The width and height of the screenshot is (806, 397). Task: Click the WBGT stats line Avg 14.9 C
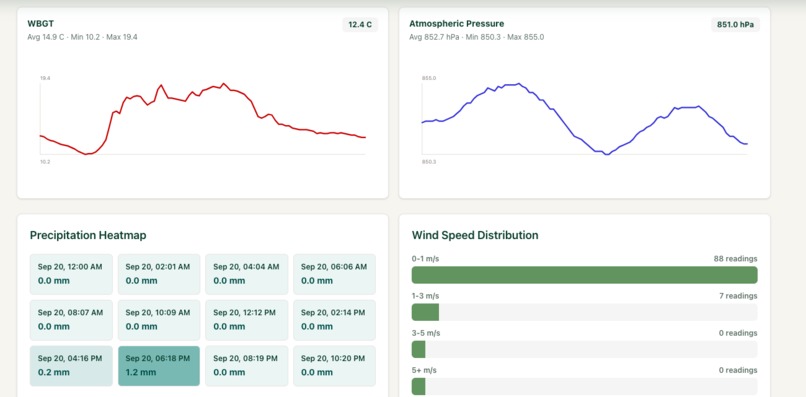[82, 37]
